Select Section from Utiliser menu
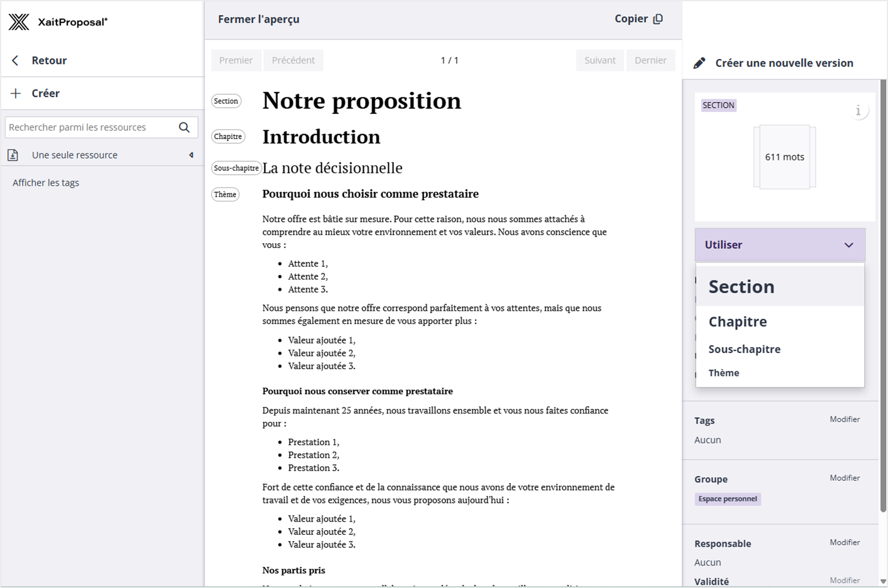Image resolution: width=888 pixels, height=588 pixels. tap(742, 286)
